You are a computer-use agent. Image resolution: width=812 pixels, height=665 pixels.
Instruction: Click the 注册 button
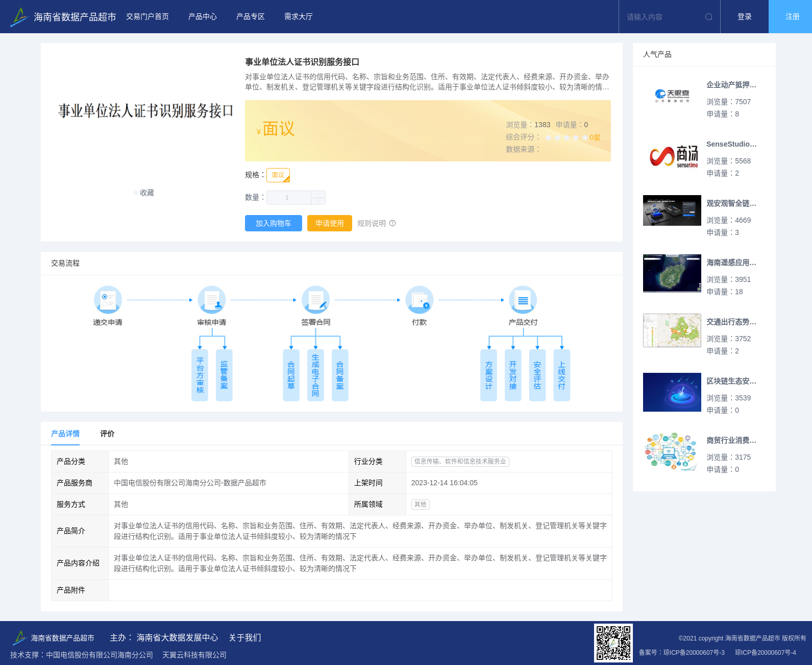click(791, 17)
